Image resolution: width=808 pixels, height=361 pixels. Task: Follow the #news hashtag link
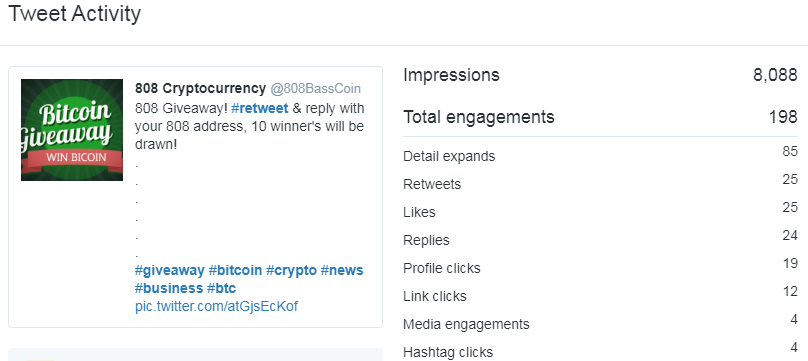pos(342,270)
